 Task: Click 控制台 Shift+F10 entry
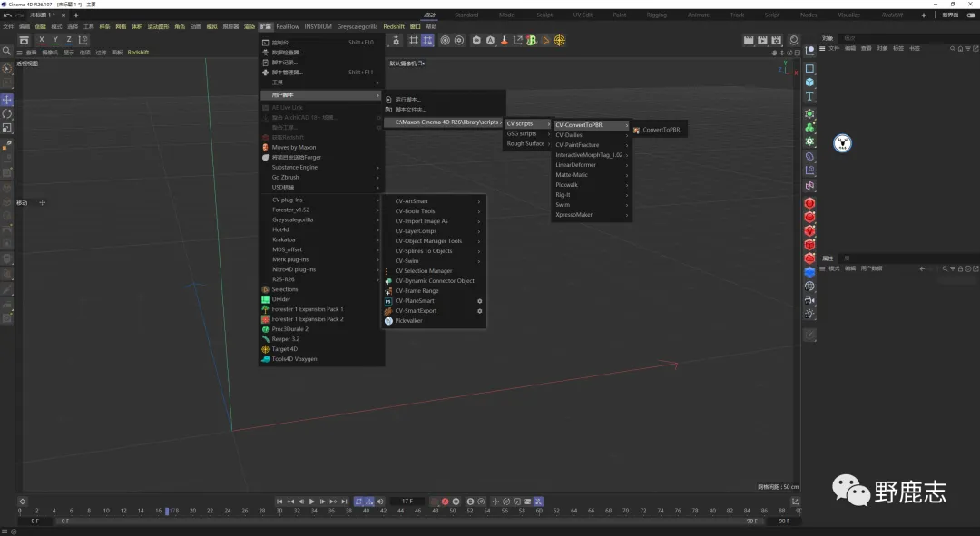coord(321,43)
